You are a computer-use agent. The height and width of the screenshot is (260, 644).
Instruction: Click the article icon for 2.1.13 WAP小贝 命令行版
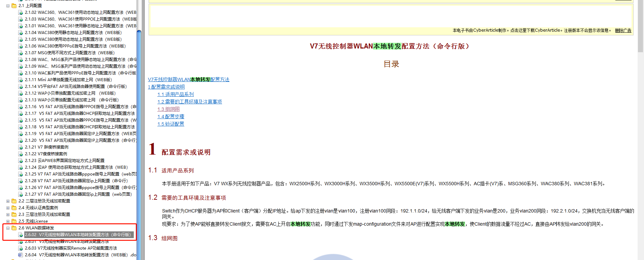pos(21,100)
